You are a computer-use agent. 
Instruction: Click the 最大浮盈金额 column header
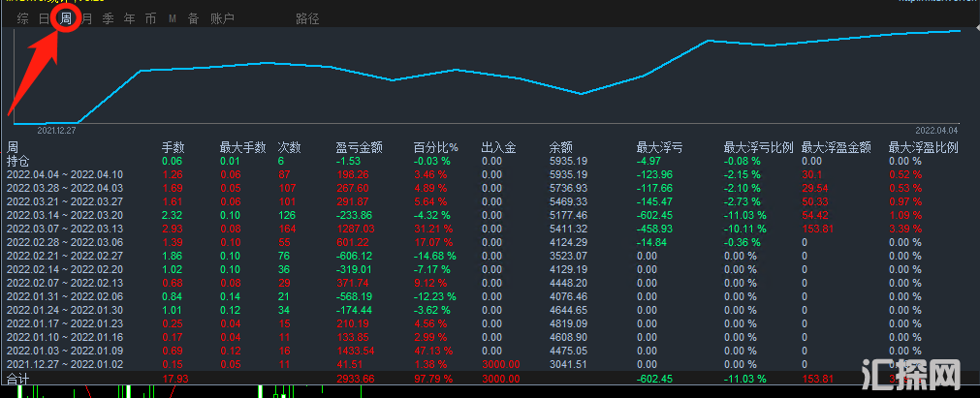pos(837,148)
